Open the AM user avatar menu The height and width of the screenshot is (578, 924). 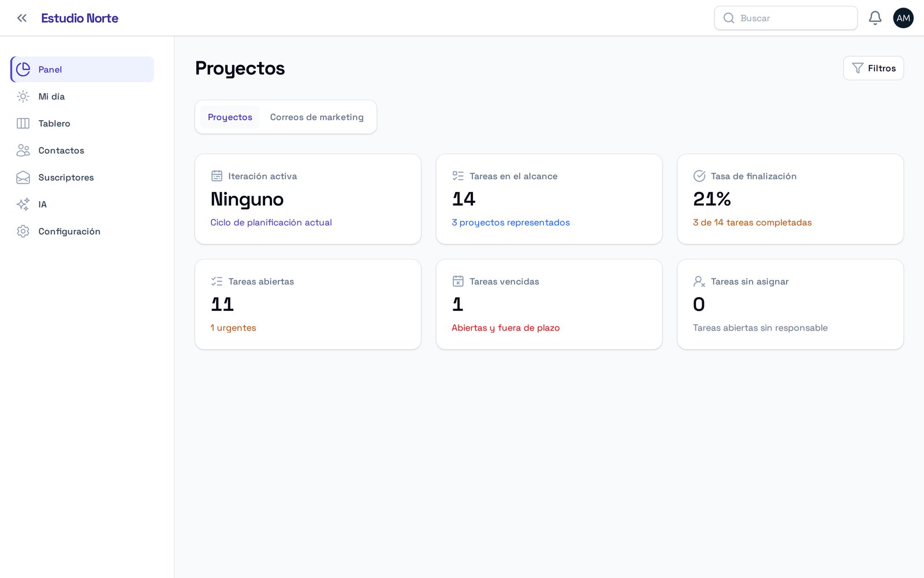[903, 18]
